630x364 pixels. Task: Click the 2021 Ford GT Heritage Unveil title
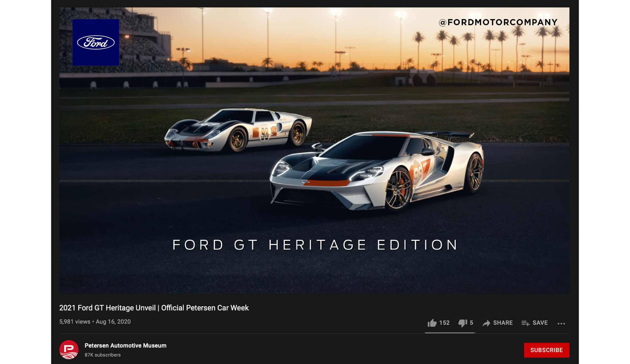coord(154,308)
